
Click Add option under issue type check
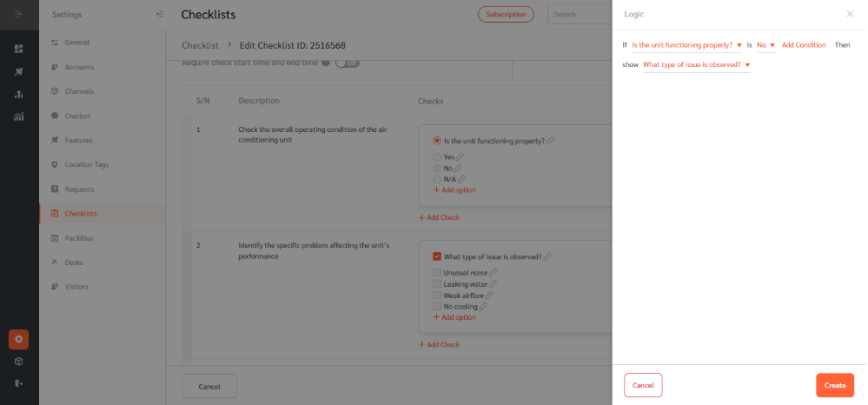click(454, 317)
